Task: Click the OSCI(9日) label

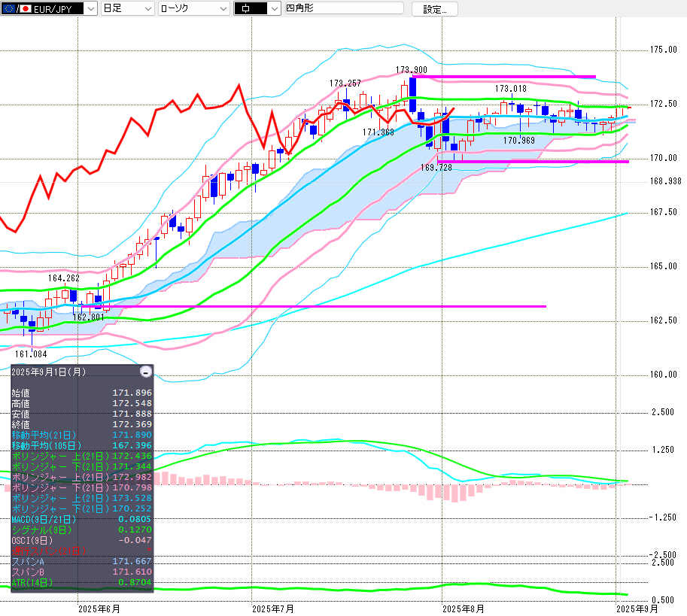Action: tap(32, 540)
